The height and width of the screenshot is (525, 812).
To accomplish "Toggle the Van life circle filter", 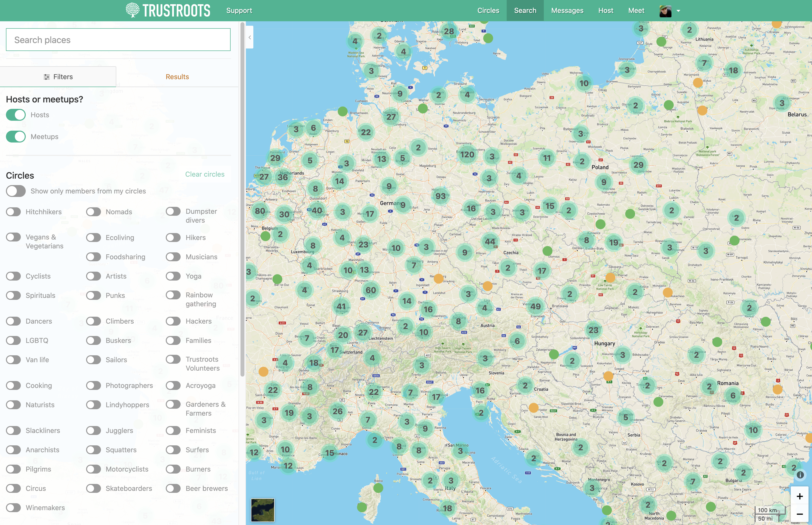I will [13, 360].
